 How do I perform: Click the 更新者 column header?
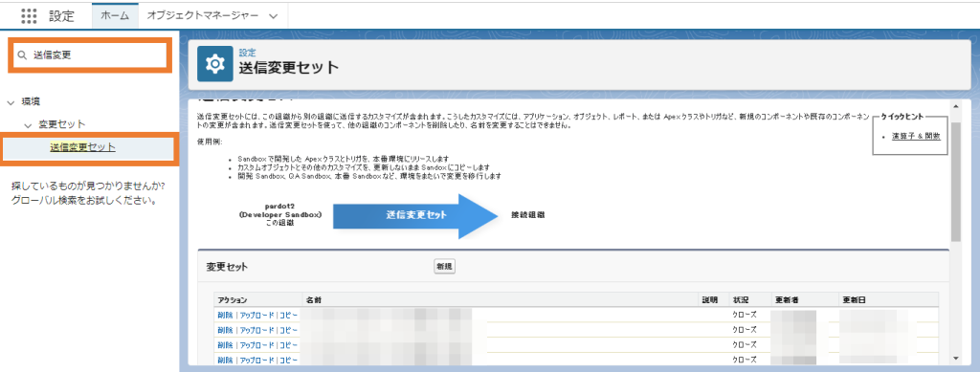click(x=787, y=300)
